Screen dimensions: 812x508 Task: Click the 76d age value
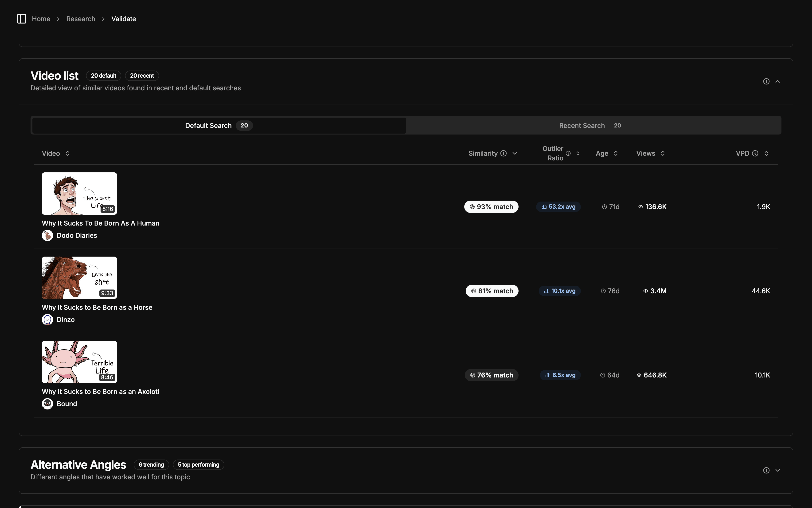610,291
